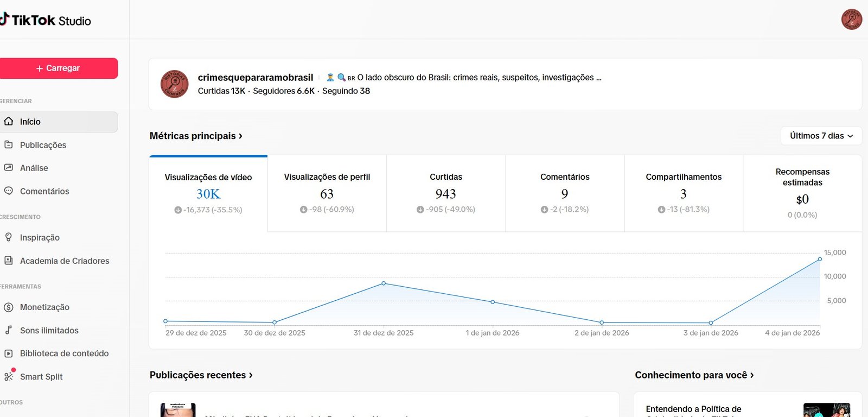Open Publicações from the sidebar icon
The width and height of the screenshot is (868, 417).
[x=9, y=145]
